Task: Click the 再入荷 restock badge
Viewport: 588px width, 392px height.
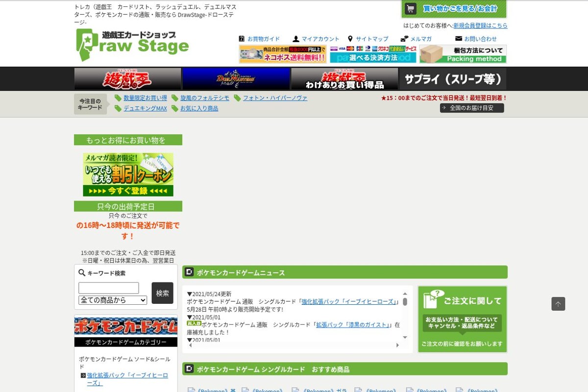Action: click(194, 323)
